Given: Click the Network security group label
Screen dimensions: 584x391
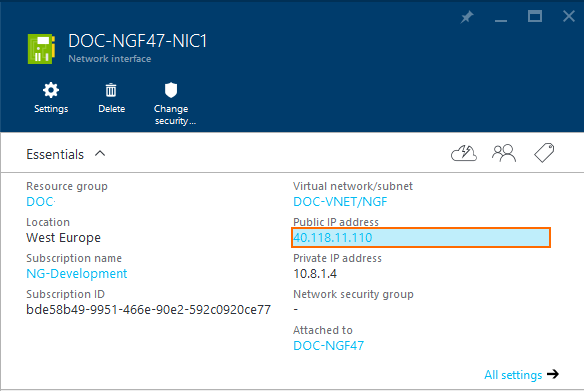Looking at the screenshot, I should [x=353, y=294].
